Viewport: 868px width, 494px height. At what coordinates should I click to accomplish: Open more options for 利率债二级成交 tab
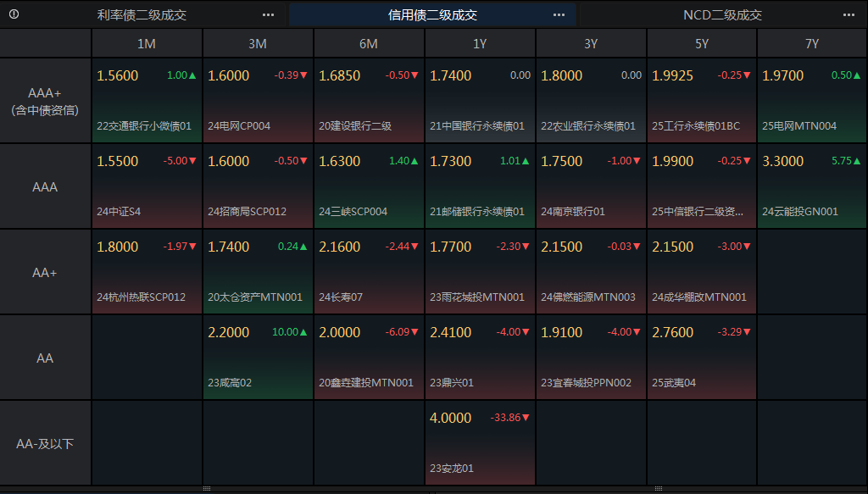[268, 15]
